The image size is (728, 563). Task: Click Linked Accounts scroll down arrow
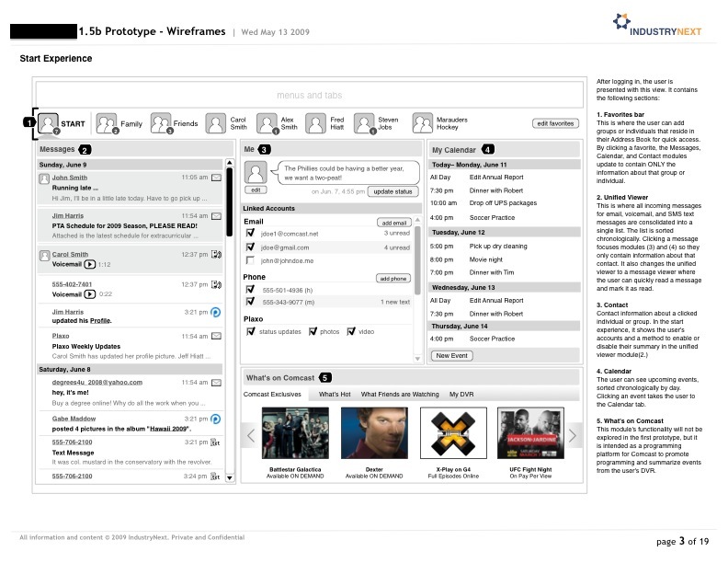417,359
